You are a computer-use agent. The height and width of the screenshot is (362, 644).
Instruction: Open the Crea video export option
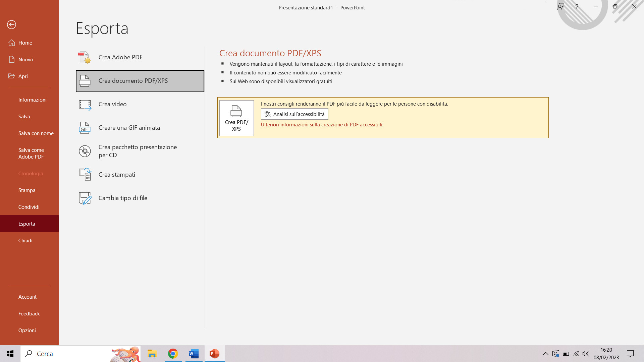click(x=112, y=104)
